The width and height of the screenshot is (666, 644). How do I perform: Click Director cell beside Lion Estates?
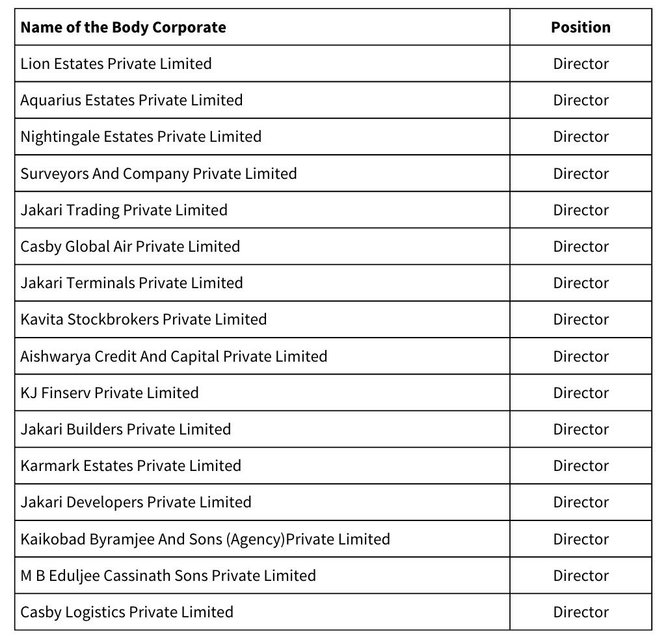click(x=581, y=64)
